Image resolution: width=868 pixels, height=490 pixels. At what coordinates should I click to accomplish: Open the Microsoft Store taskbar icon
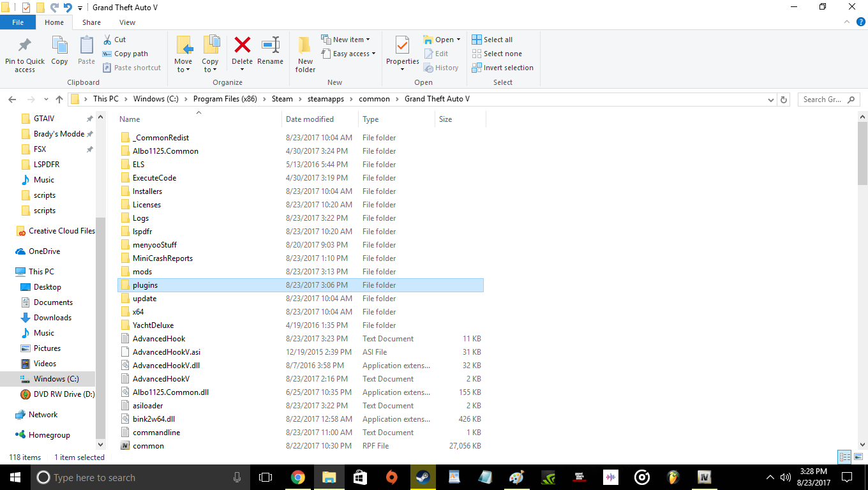click(x=360, y=477)
